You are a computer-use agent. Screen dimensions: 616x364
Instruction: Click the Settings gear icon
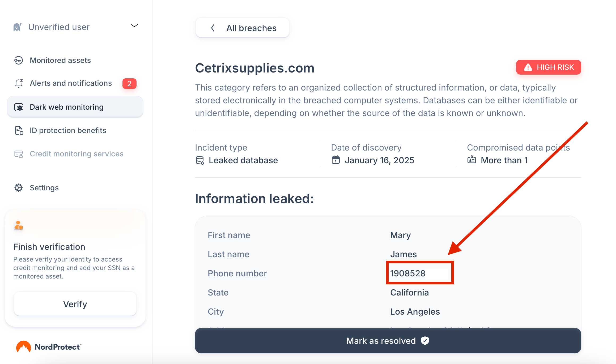coord(19,188)
